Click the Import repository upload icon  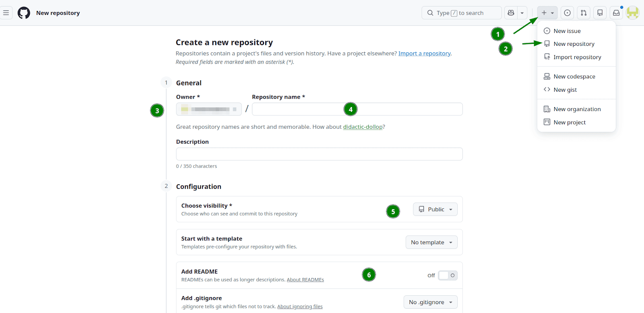pos(547,57)
